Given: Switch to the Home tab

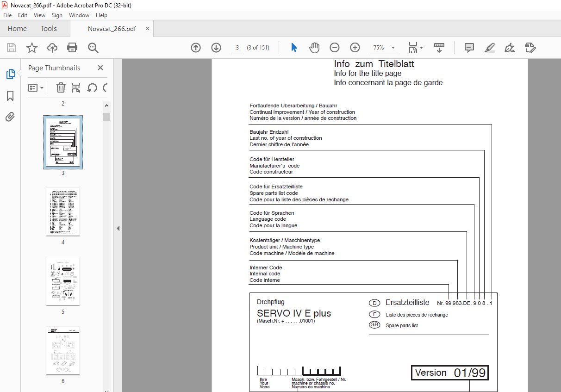Looking at the screenshot, I should tap(17, 29).
